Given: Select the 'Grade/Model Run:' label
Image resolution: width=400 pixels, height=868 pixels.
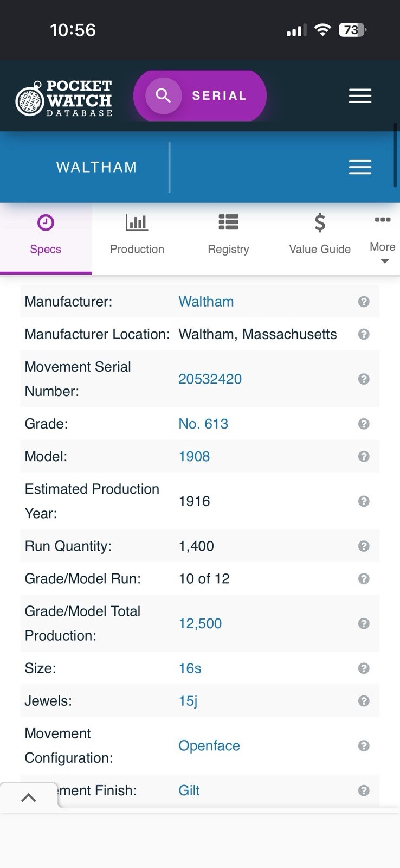Looking at the screenshot, I should click(x=82, y=579).
